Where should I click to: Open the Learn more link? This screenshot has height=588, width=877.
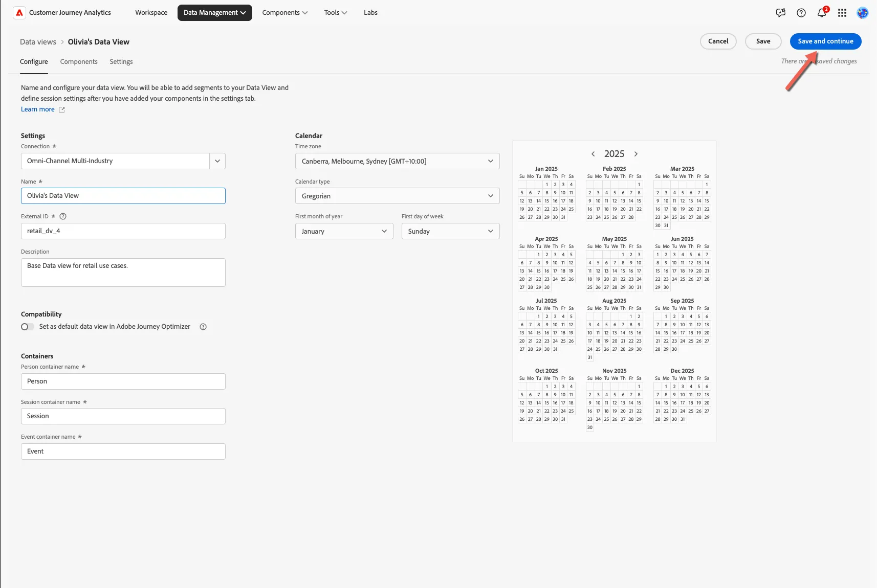(38, 109)
